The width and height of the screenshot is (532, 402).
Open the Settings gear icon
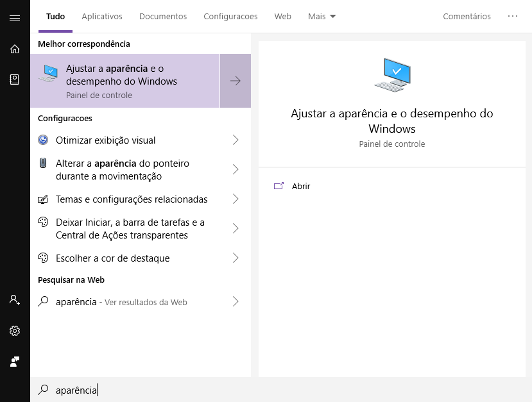tap(15, 330)
